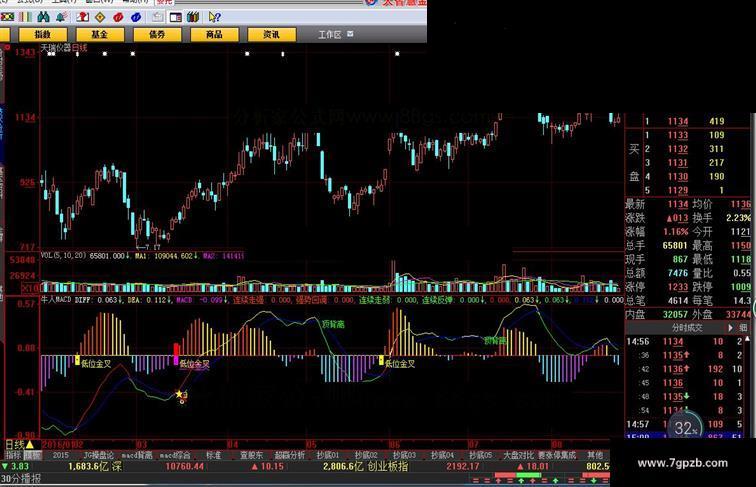Click the 总手 value 65801

pyautogui.click(x=675, y=245)
